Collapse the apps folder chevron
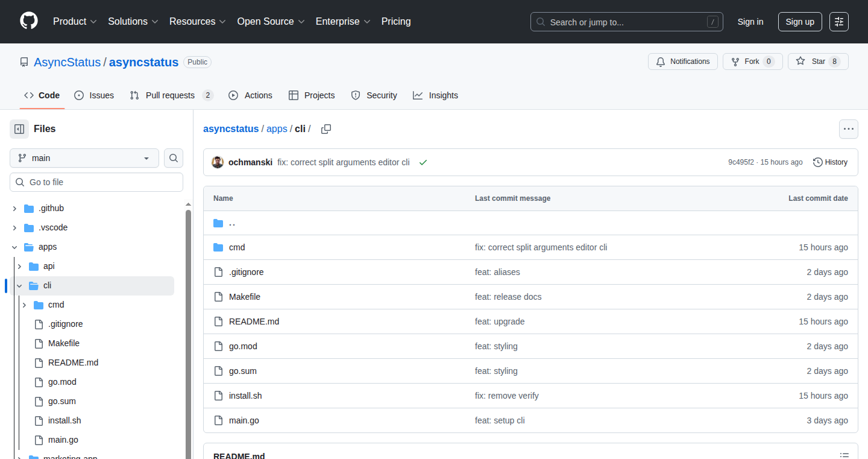 click(x=14, y=247)
